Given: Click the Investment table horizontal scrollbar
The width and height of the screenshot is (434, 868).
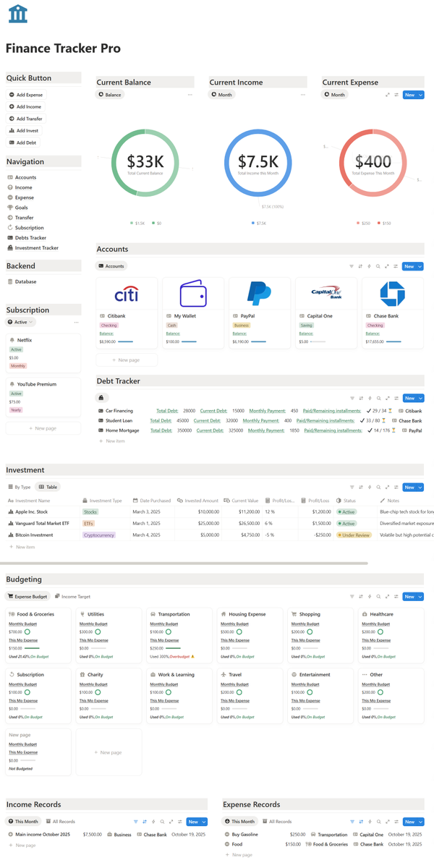Looking at the screenshot, I should tap(184, 563).
